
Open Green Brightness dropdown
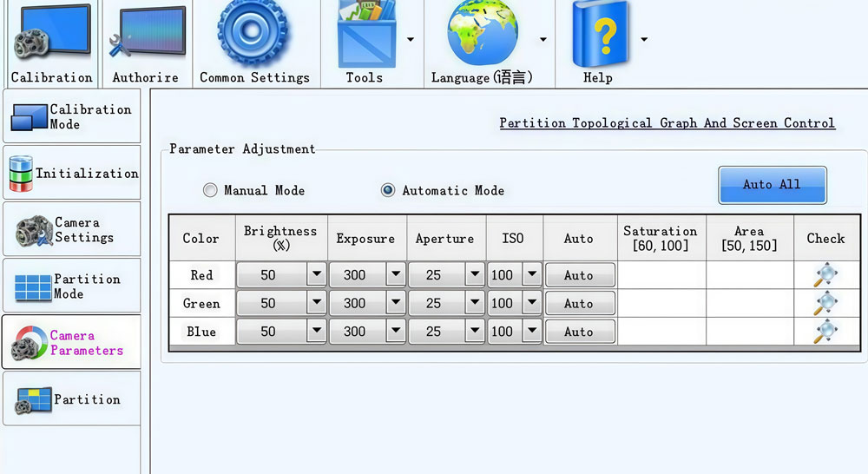[317, 302]
